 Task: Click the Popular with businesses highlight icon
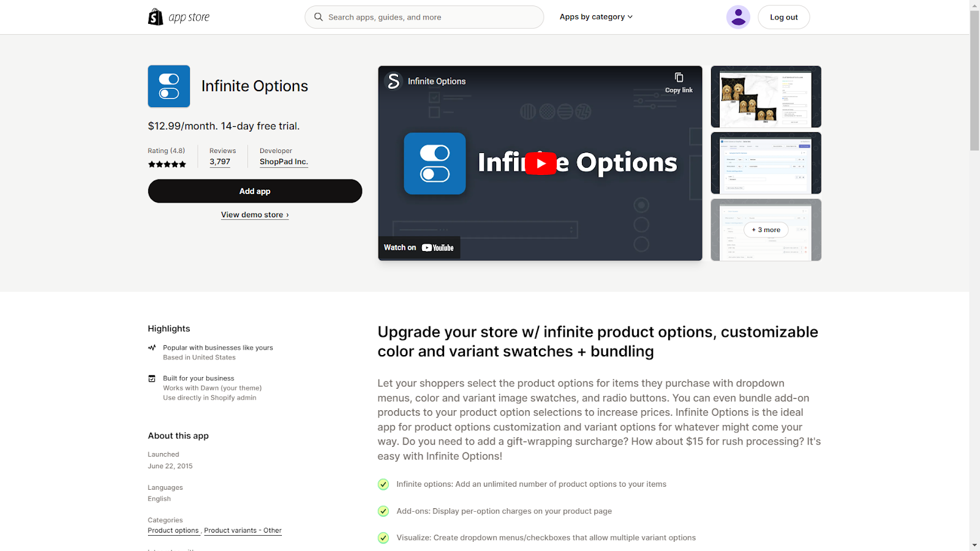click(x=152, y=348)
